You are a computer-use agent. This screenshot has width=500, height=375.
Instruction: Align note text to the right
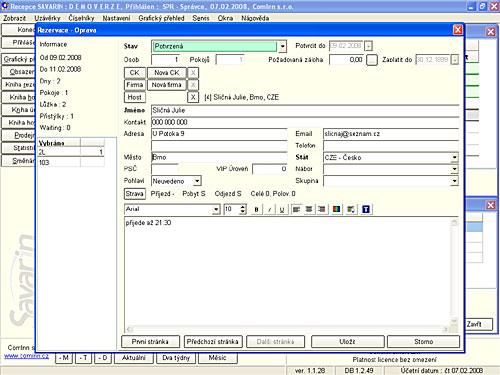(322, 209)
